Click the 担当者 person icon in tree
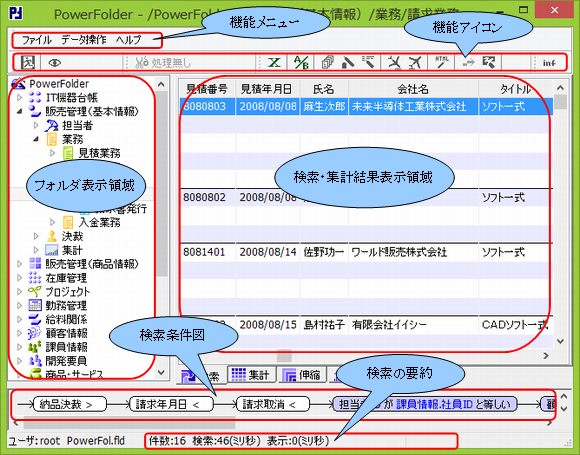 (51, 125)
